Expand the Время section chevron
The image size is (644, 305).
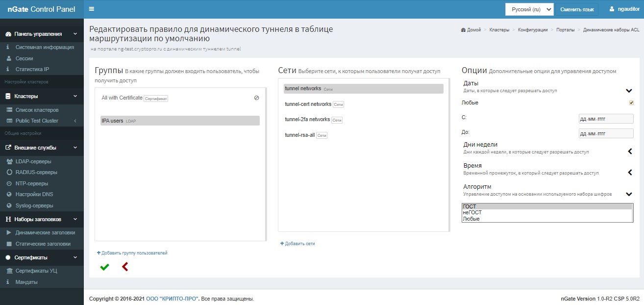[630, 172]
